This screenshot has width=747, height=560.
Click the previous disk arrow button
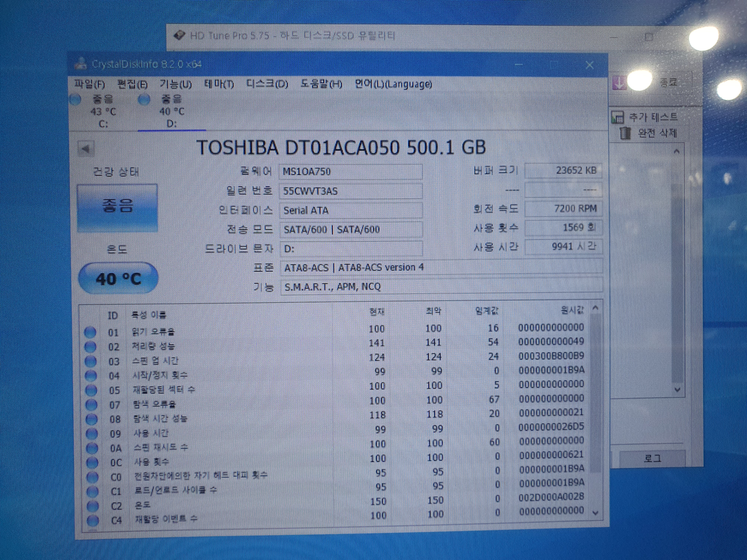[86, 149]
